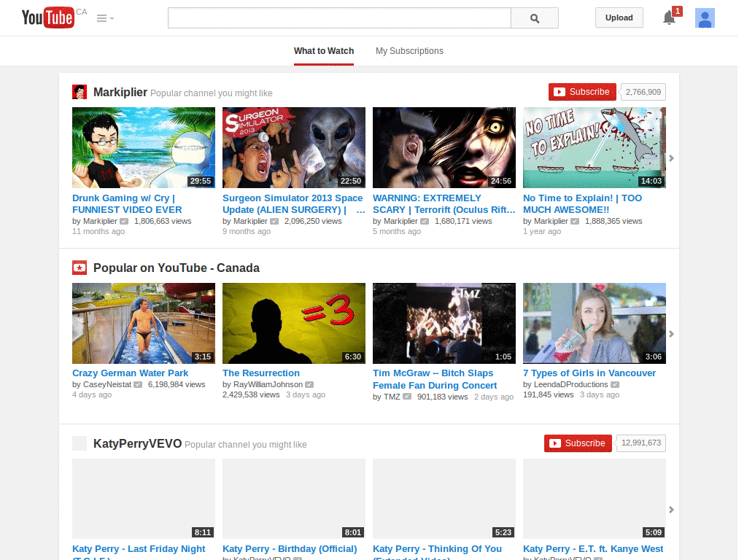Click the Upload button

coord(619,17)
